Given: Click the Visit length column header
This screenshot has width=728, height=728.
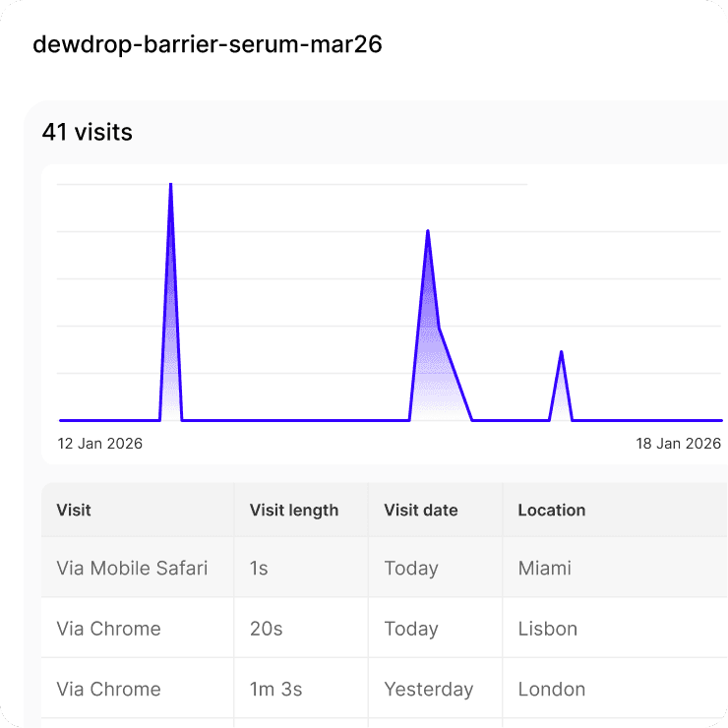Looking at the screenshot, I should click(301, 510).
